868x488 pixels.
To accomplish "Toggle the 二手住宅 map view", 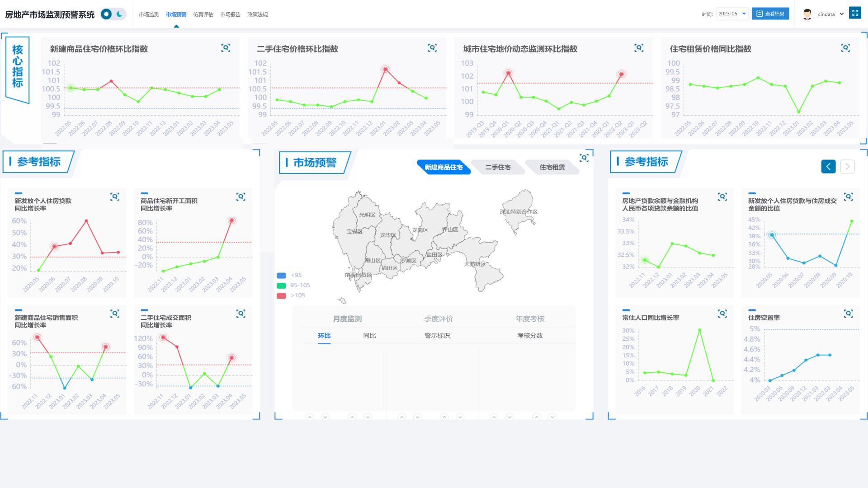I will click(498, 167).
